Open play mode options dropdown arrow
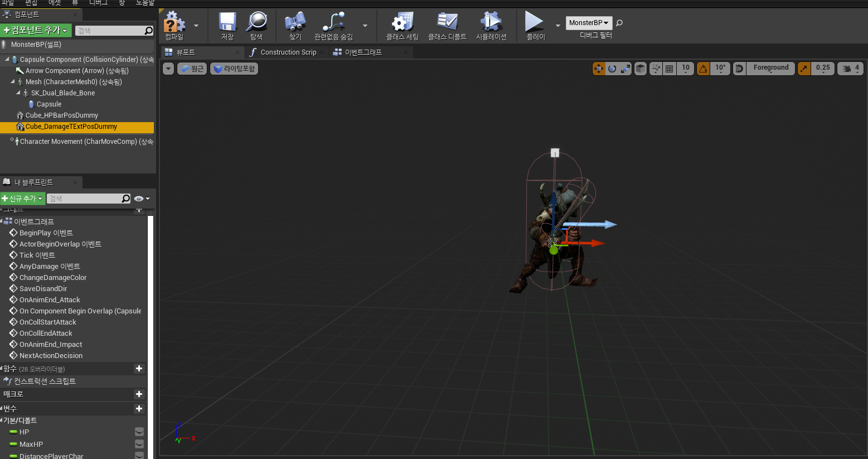This screenshot has height=459, width=868. (x=558, y=26)
